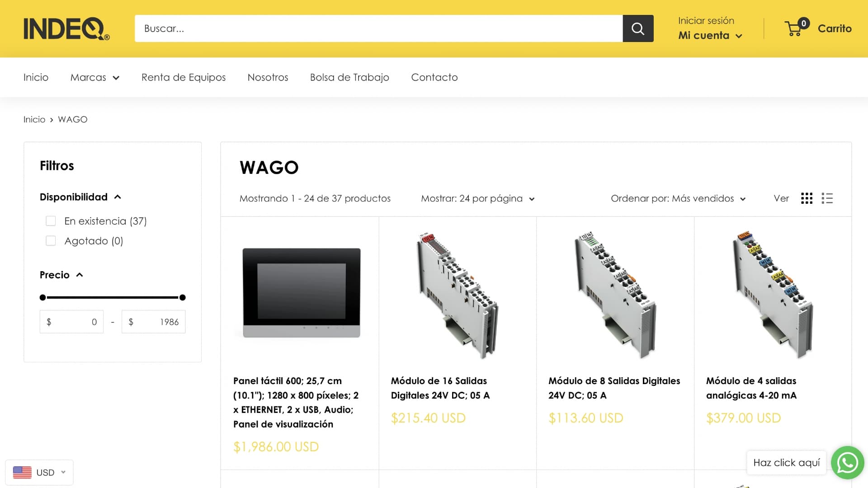Viewport: 868px width, 488px height.
Task: Open Módulo de 8 Salidas Digitales link
Action: (614, 388)
